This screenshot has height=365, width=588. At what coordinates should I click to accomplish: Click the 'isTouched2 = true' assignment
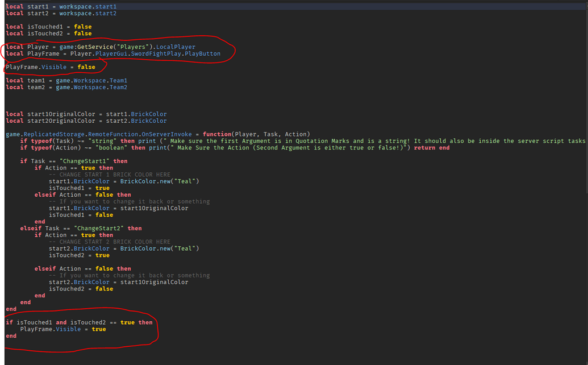point(79,255)
